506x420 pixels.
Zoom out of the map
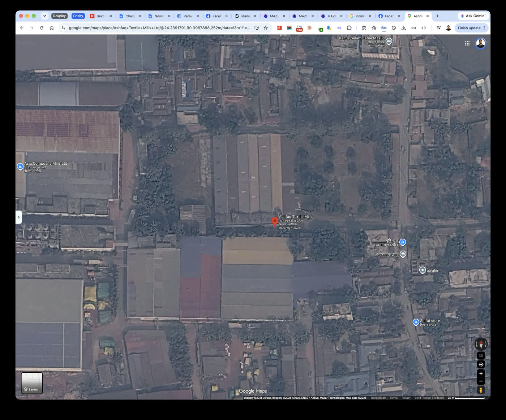coord(481,381)
